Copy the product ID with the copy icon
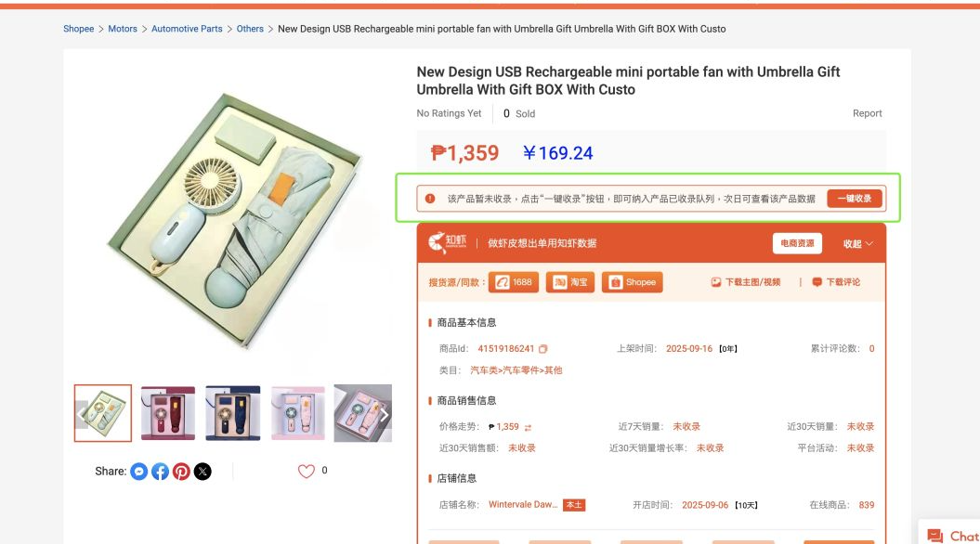The height and width of the screenshot is (544, 980). click(543, 349)
